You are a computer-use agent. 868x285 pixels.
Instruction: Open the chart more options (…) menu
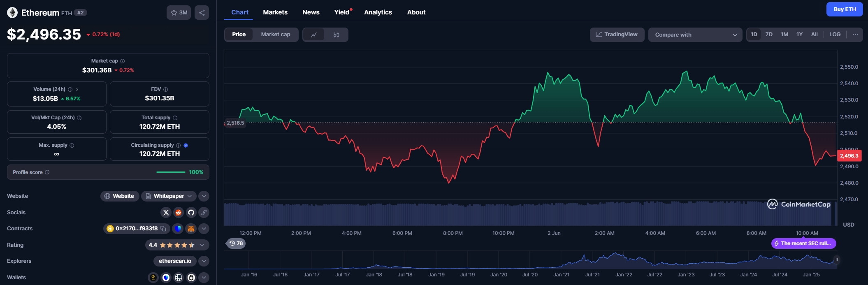point(855,35)
